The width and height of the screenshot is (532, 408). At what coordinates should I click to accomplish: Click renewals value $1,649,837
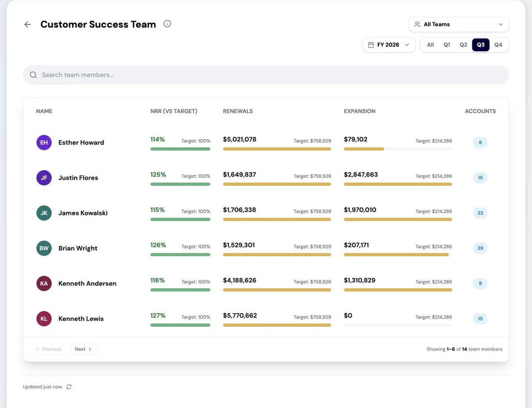(239, 175)
